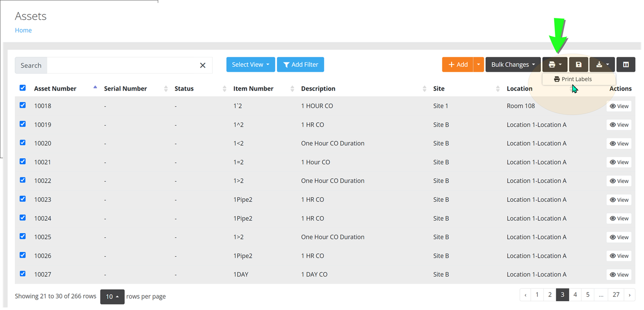Screen dimensions: 644x310
Task: Clear the search box with X
Action: [x=202, y=65]
